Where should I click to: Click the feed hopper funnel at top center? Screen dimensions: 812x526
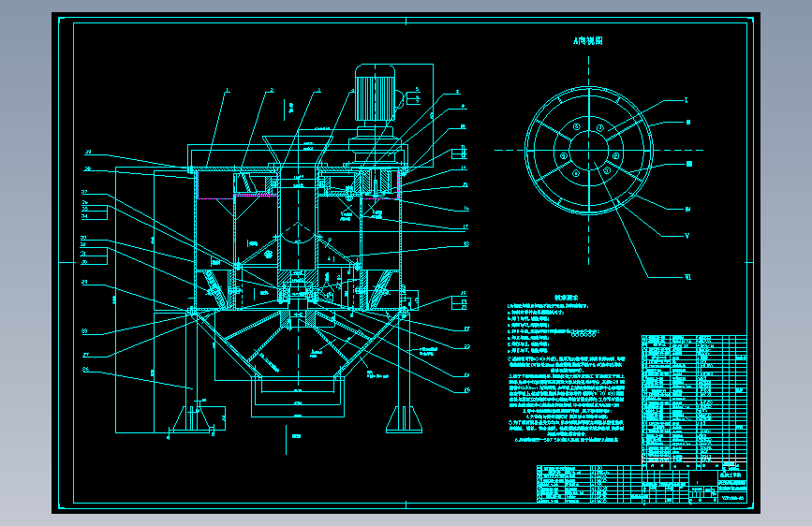[297, 150]
